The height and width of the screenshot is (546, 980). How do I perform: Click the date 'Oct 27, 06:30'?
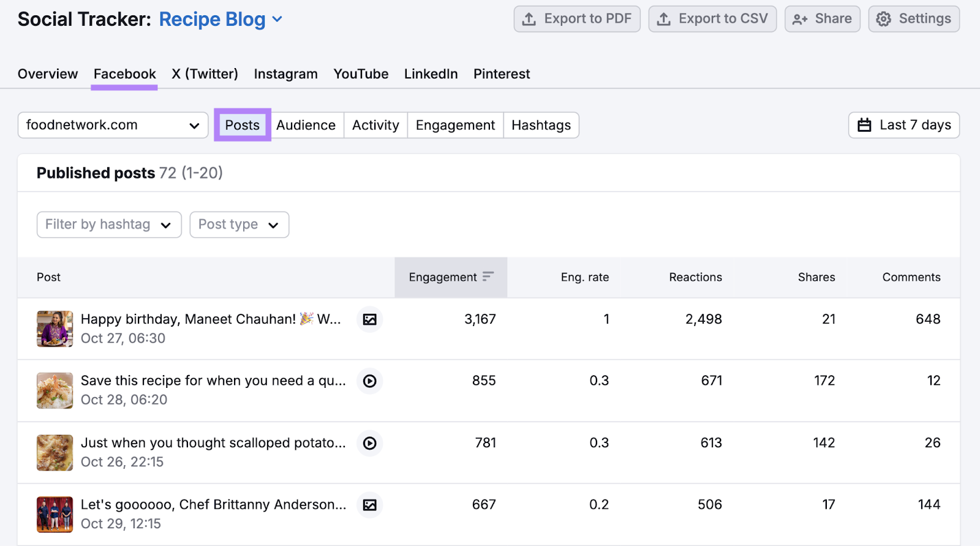(x=123, y=338)
